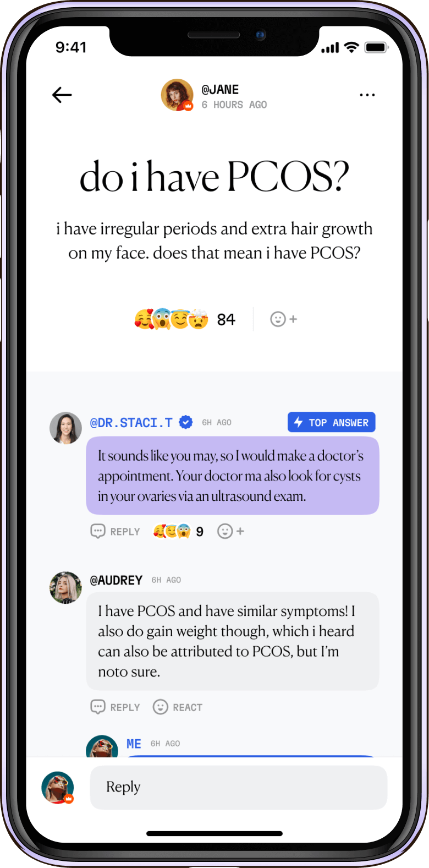
Task: Click the @AUDREY username link
Action: 116,580
